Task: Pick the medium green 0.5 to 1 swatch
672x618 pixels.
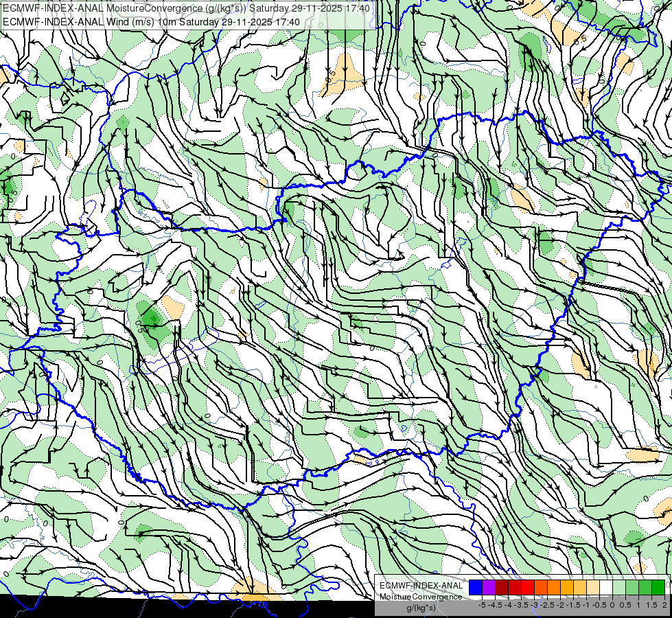Action: pos(632,587)
